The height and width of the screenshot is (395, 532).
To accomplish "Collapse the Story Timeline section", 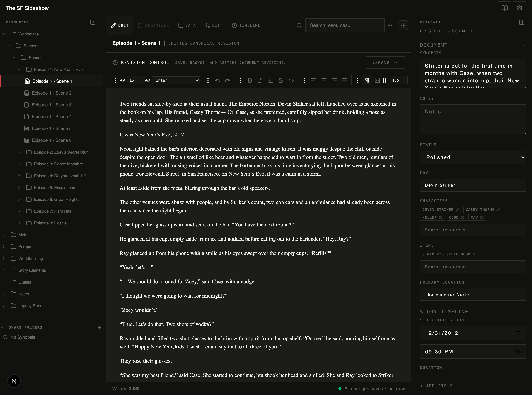I will pyautogui.click(x=524, y=312).
